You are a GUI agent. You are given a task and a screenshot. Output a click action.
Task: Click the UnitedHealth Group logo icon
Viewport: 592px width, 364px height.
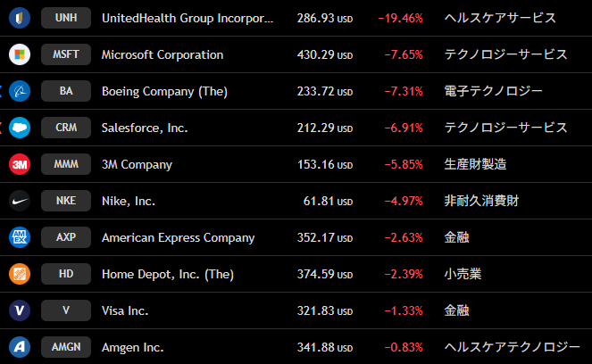20,18
